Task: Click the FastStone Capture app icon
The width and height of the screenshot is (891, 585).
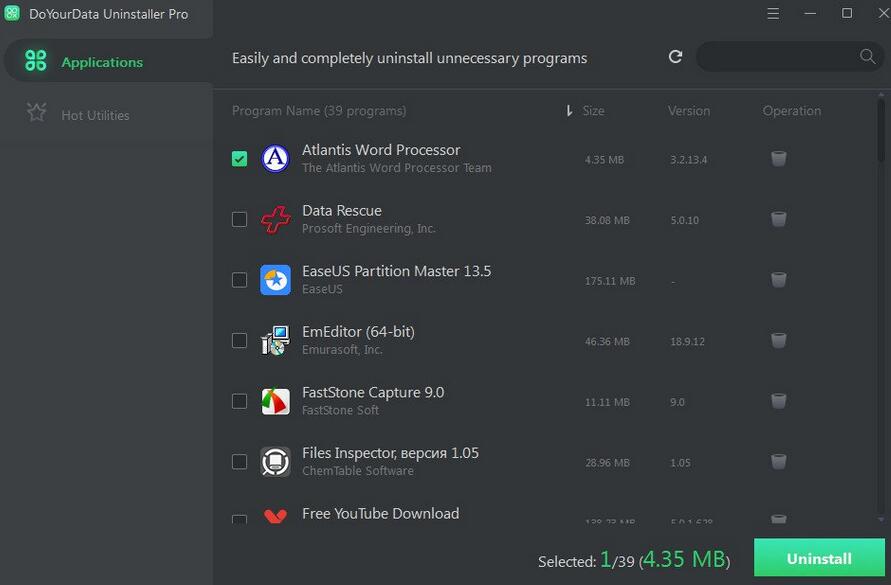Action: pyautogui.click(x=276, y=401)
